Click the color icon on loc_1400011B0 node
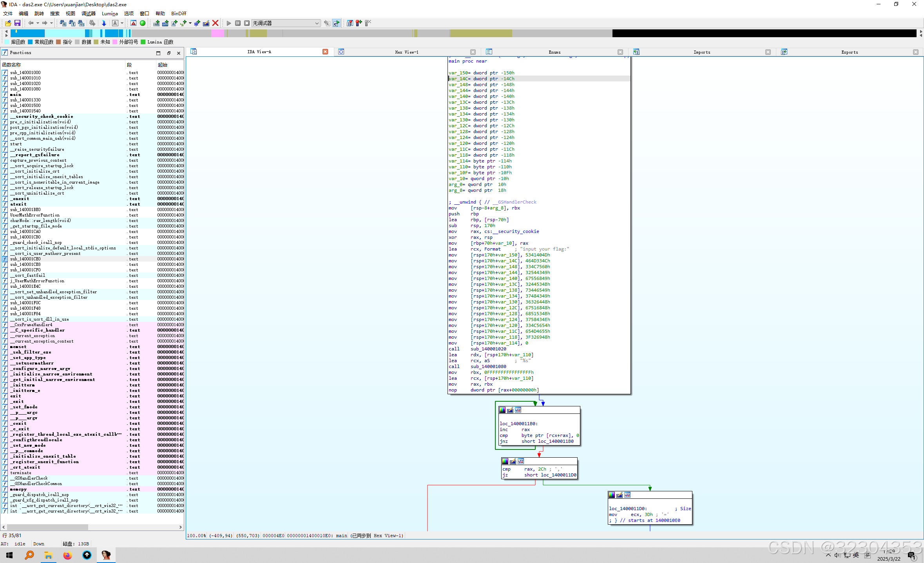 (502, 410)
